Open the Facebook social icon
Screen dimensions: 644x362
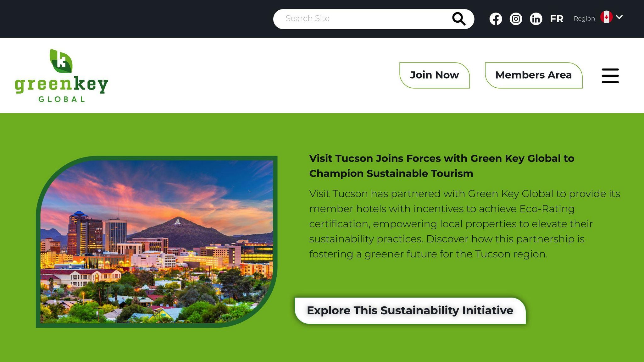click(496, 19)
